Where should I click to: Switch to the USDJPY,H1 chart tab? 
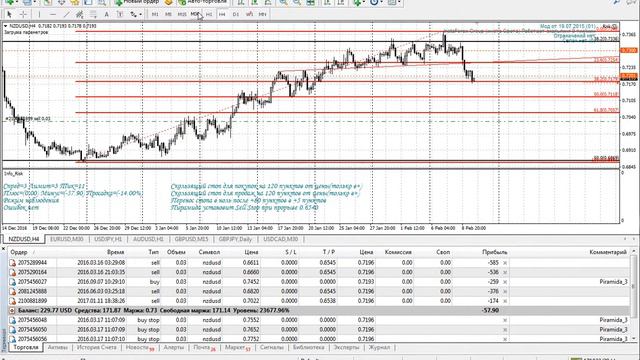click(108, 239)
